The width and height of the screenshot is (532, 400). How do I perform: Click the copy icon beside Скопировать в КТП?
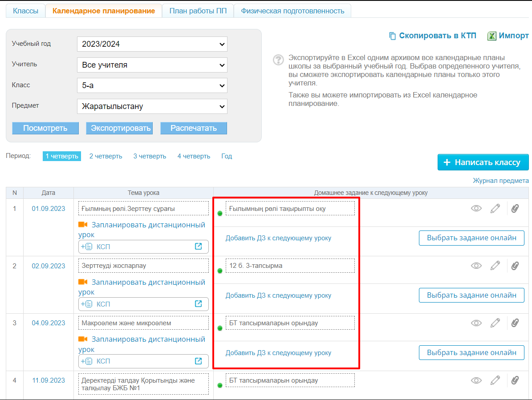coord(392,36)
